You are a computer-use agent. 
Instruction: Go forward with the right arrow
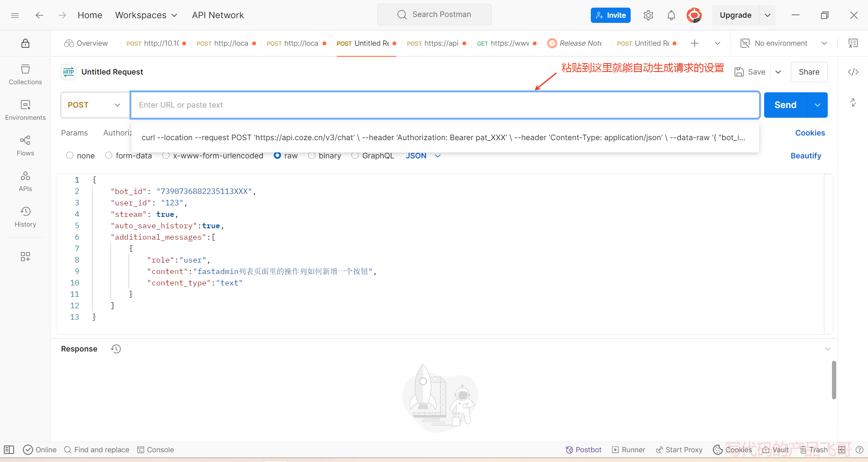click(62, 15)
